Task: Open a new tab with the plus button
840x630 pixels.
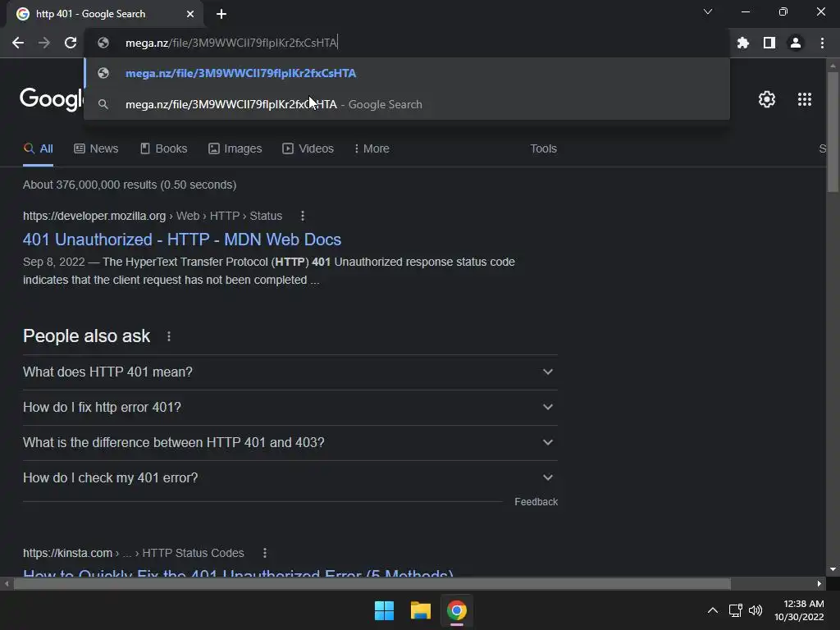Action: coord(221,14)
